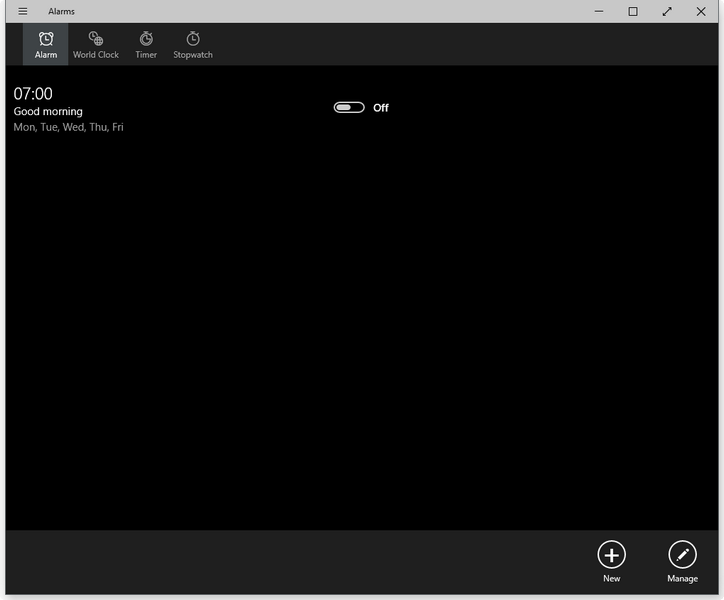Click the pencil icon to manage alarms

point(682,554)
